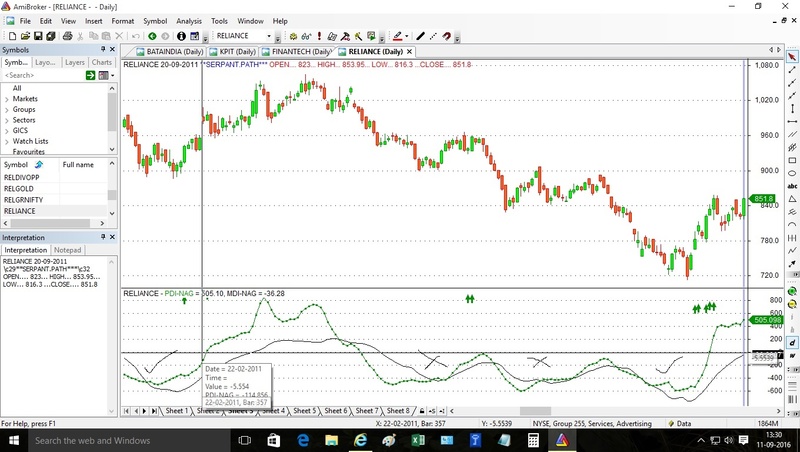This screenshot has height=452, width=800.
Task: Select the horizontal line drawing tool
Action: [x=792, y=121]
